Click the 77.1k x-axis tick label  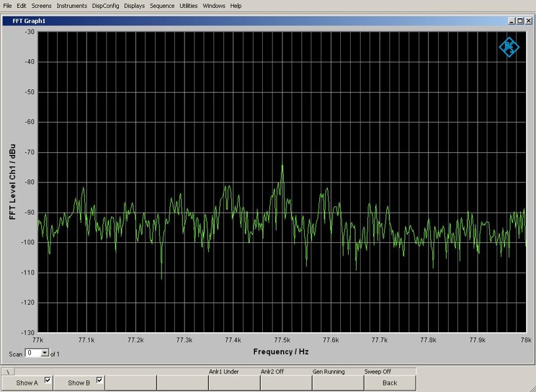(x=87, y=340)
